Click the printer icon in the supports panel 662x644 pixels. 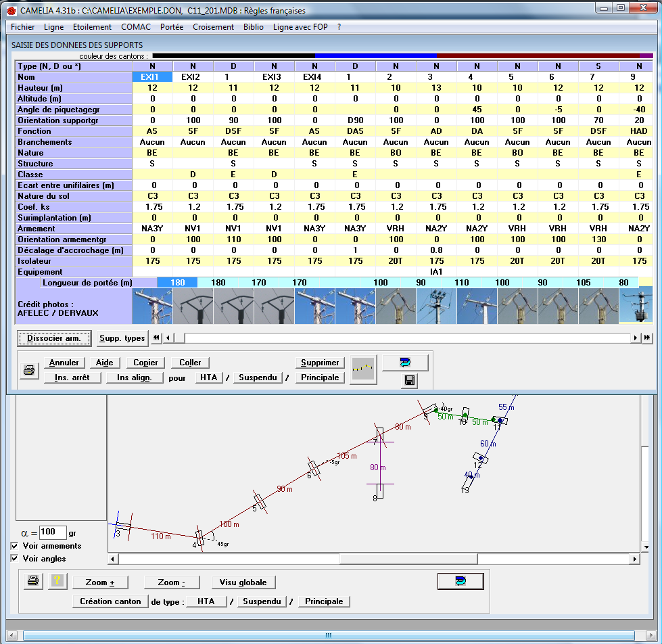coord(29,370)
